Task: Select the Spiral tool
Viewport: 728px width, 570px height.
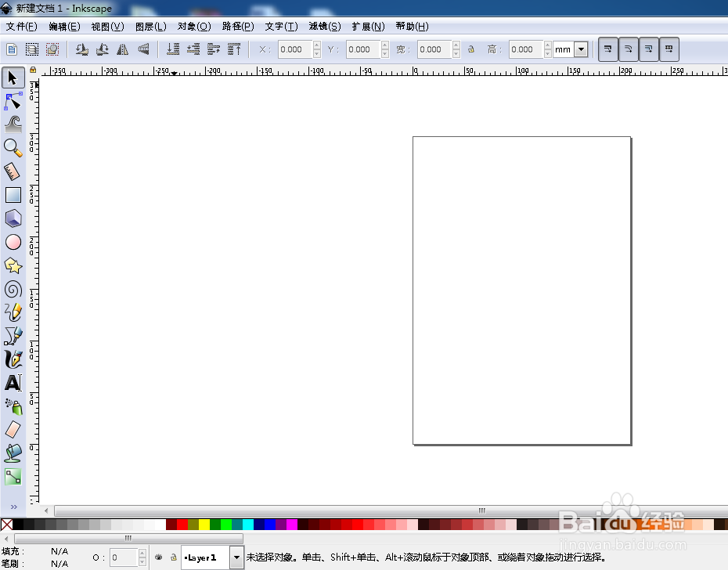Action: 13,290
